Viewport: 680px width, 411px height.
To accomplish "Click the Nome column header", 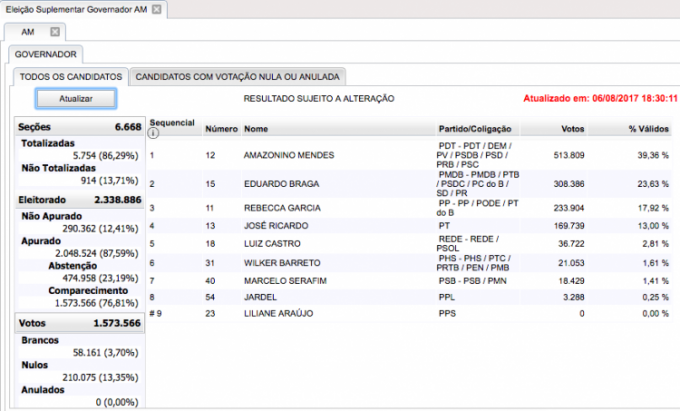I will pyautogui.click(x=256, y=128).
